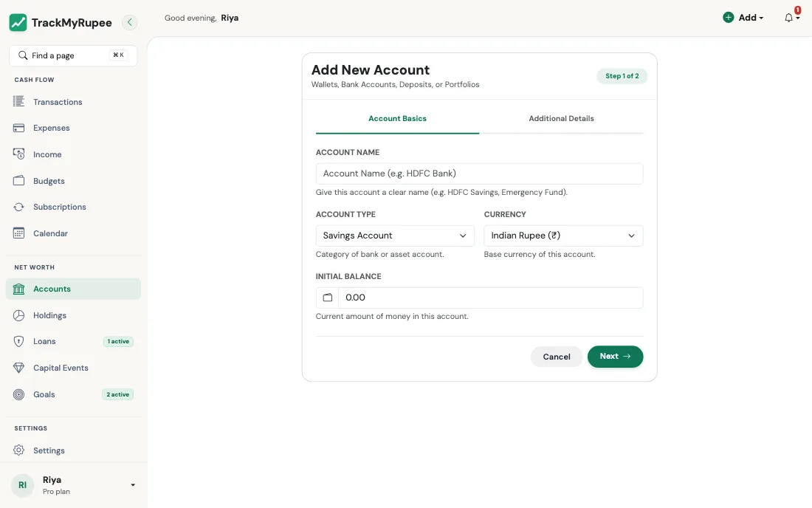The image size is (812, 508).
Task: Click the Goals target icon
Action: (18, 394)
